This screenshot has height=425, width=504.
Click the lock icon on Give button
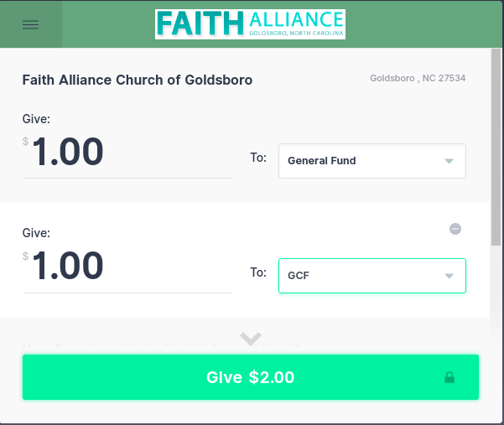(x=449, y=377)
